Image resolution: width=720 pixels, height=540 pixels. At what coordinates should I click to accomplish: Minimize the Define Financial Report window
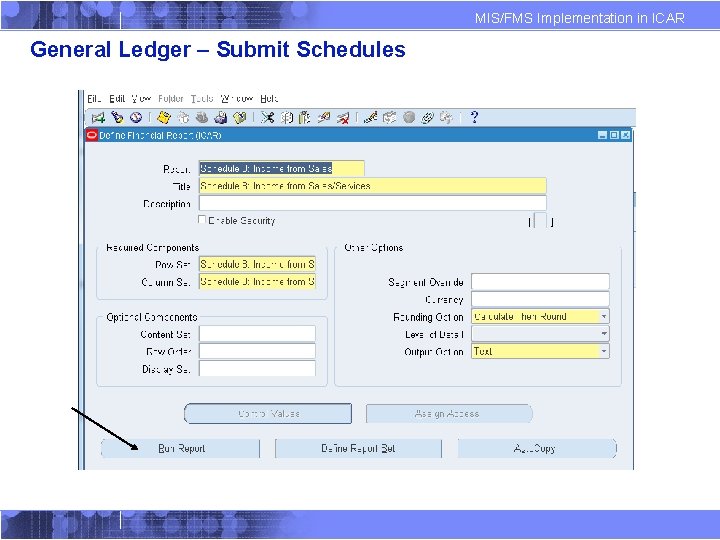(602, 135)
